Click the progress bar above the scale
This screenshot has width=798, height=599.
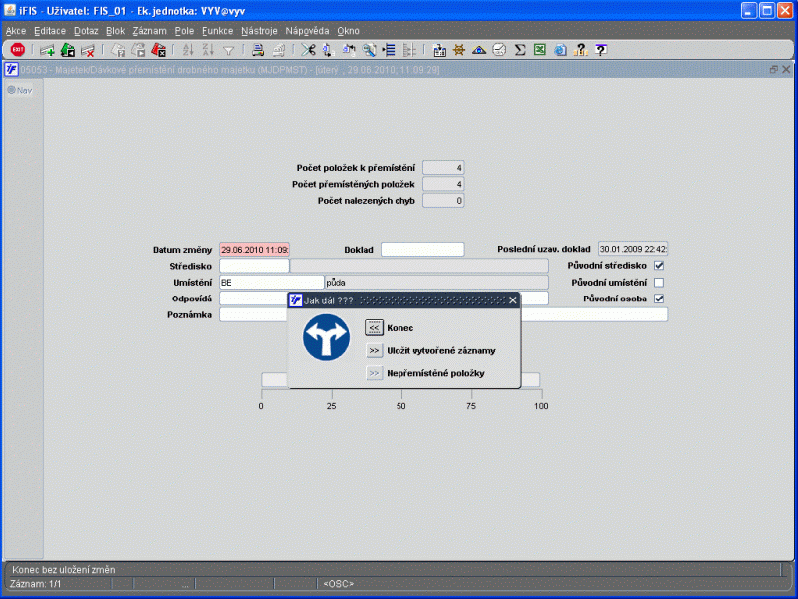[x=401, y=380]
